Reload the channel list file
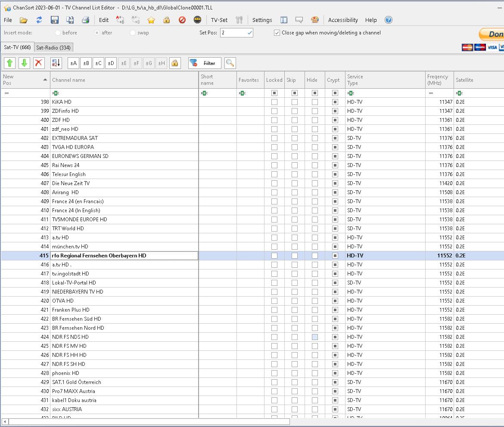504x427 pixels. [39, 20]
